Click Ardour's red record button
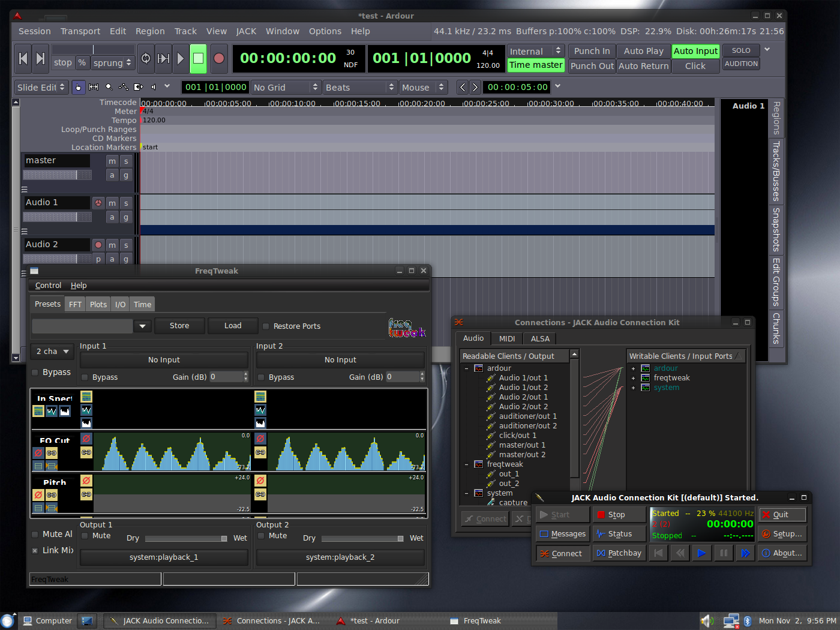The image size is (840, 630). point(219,58)
